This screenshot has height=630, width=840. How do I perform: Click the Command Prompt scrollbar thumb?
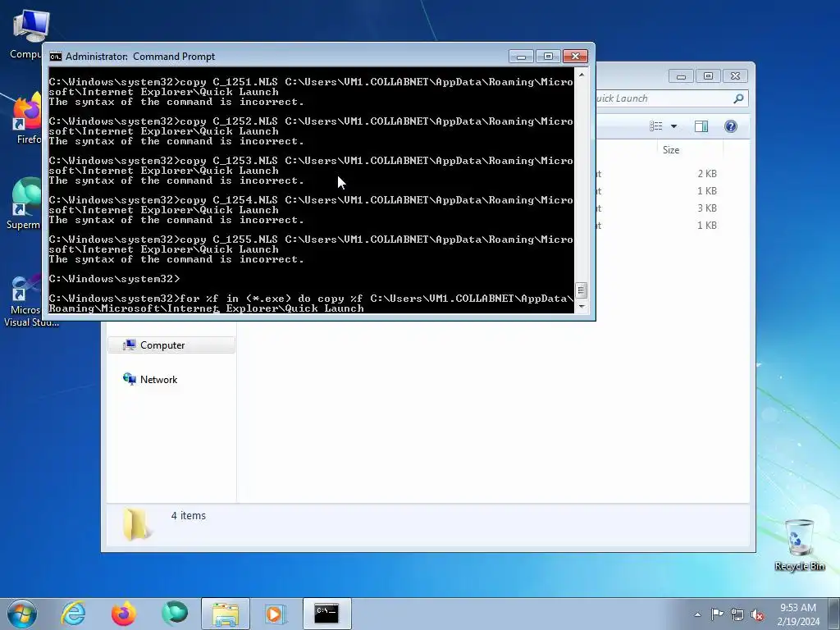[x=582, y=290]
